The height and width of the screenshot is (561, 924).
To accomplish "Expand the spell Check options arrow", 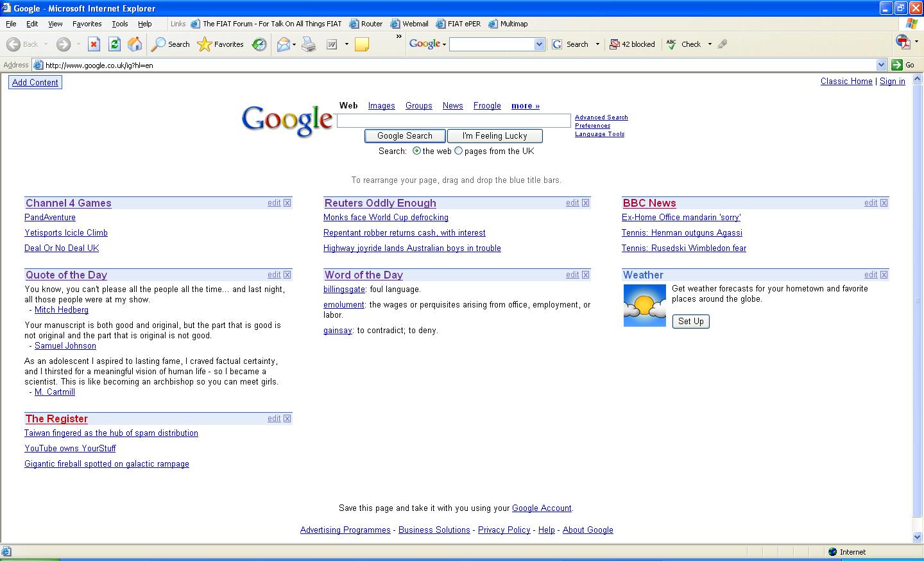I will click(710, 44).
